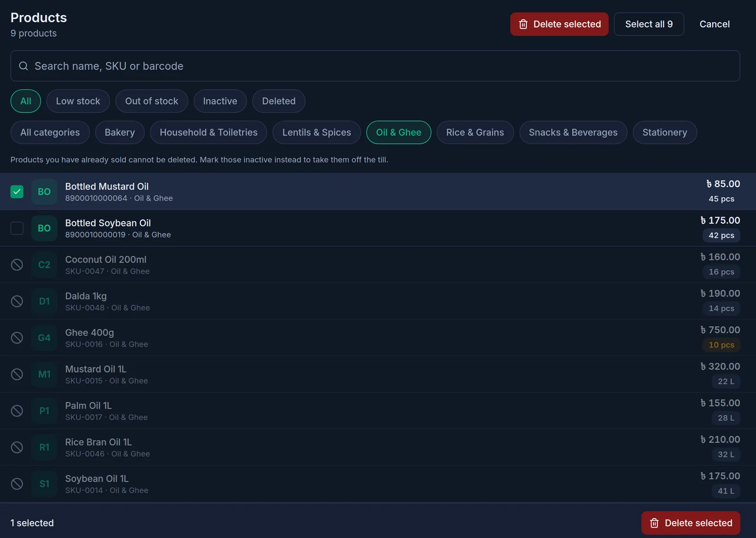Viewport: 756px width, 538px height.
Task: Select the Rice & Grains category
Action: point(475,132)
